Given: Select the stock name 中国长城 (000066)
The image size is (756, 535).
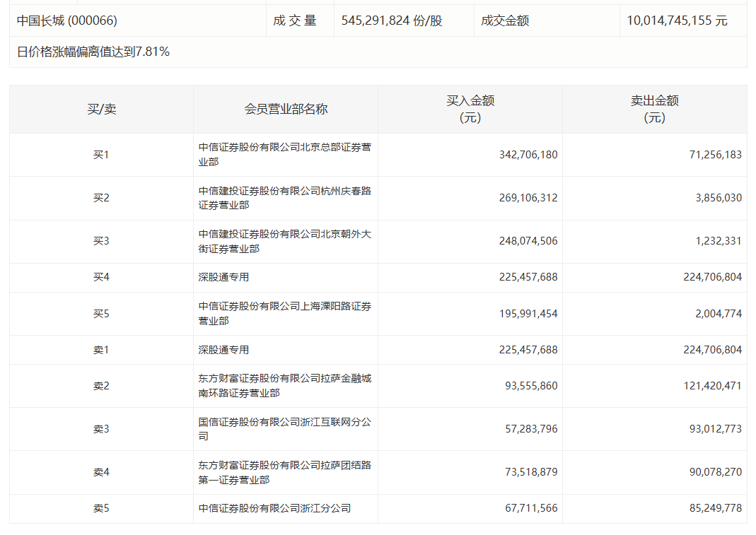Looking at the screenshot, I should (x=67, y=20).
